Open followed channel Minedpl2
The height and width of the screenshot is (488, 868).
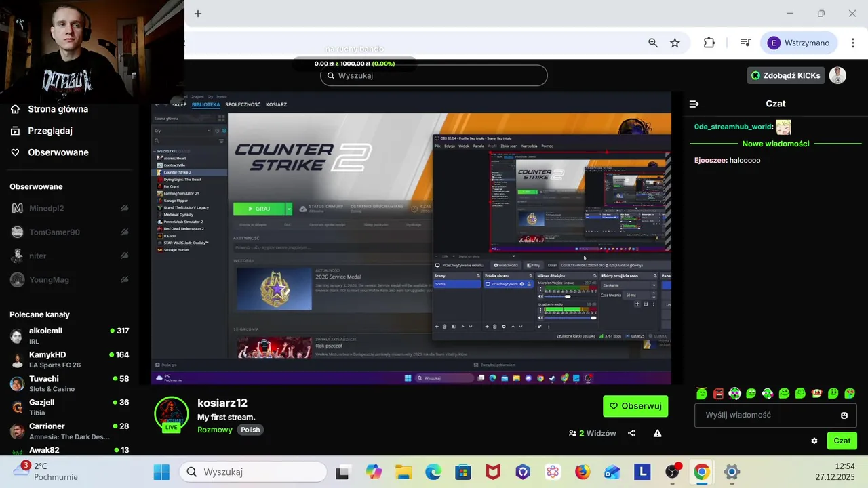pyautogui.click(x=69, y=208)
